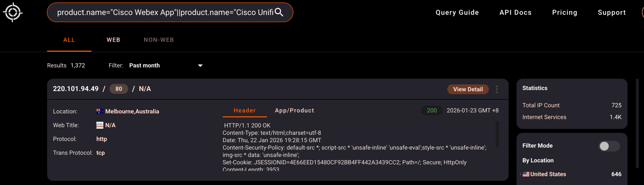
Task: Select the App/Product tab
Action: point(294,110)
